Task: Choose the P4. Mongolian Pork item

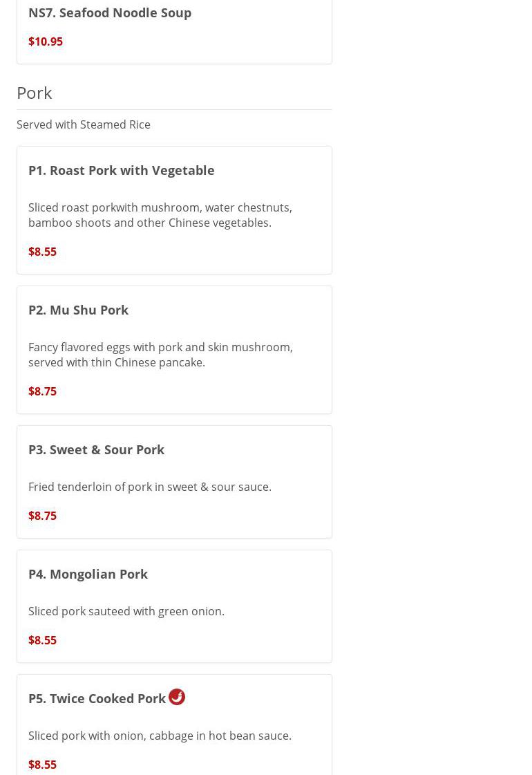Action: click(88, 574)
